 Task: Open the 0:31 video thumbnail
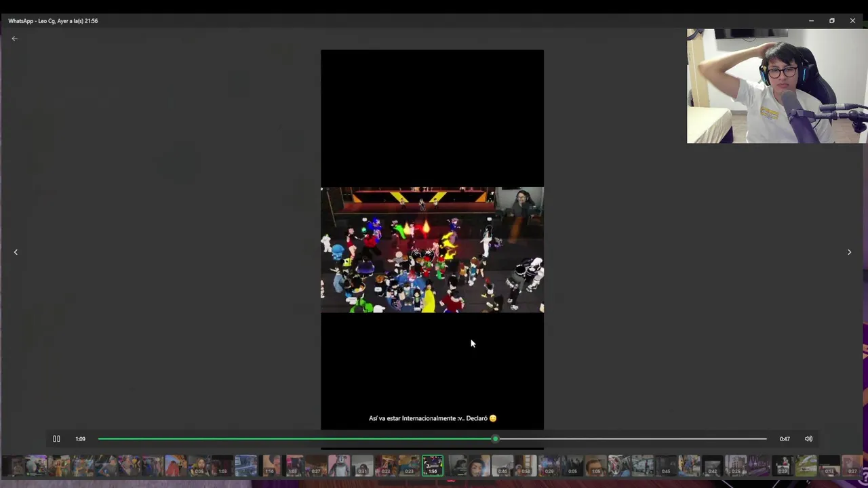362,466
